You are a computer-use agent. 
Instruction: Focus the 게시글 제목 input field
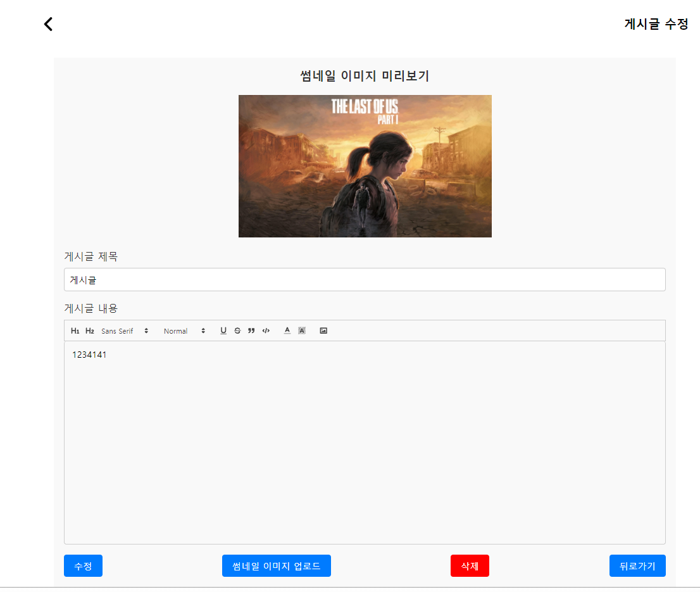[x=365, y=279]
